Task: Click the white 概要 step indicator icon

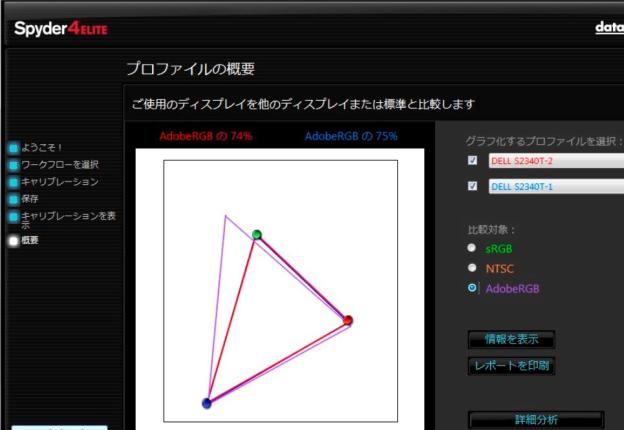Action: coord(14,241)
